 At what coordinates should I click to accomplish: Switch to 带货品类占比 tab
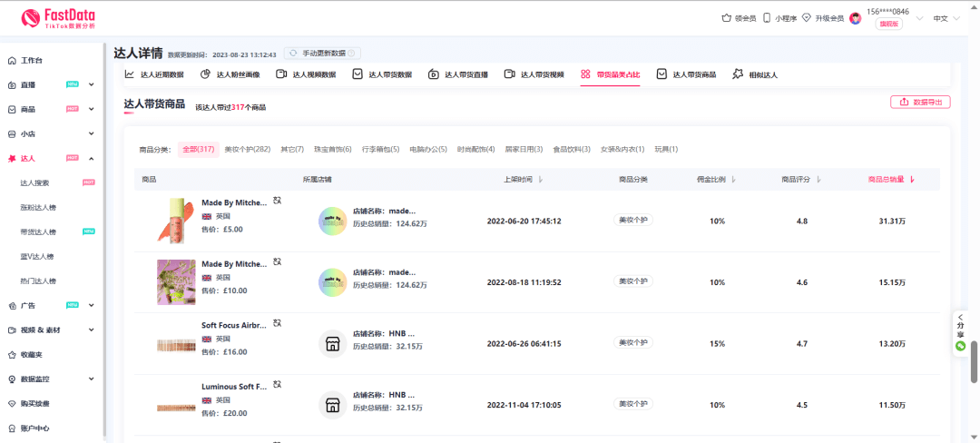611,74
